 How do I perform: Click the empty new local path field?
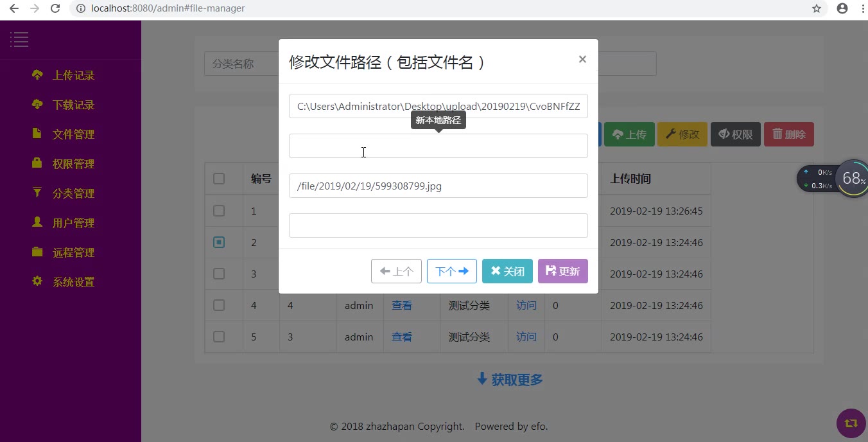(438, 146)
